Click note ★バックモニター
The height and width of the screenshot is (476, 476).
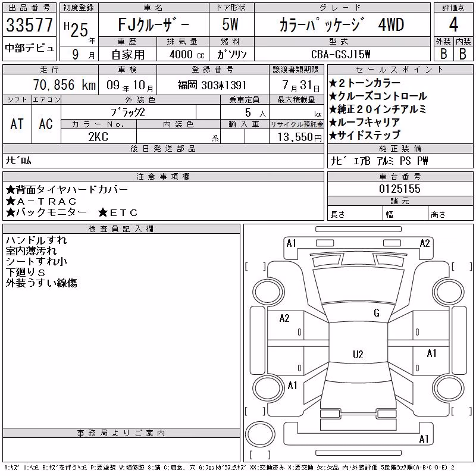[x=46, y=212]
